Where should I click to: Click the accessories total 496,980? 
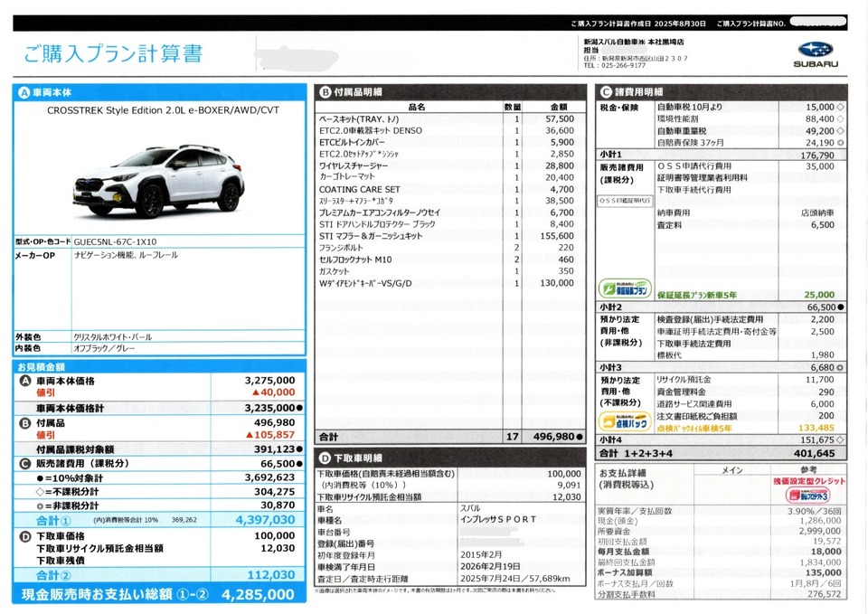point(554,437)
